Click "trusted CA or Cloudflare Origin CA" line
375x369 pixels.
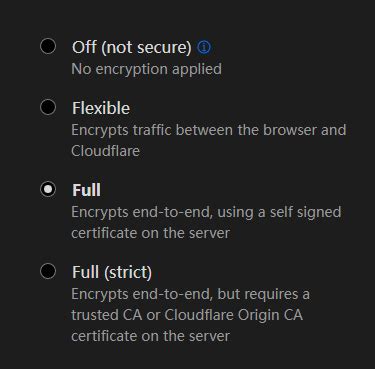pos(187,315)
